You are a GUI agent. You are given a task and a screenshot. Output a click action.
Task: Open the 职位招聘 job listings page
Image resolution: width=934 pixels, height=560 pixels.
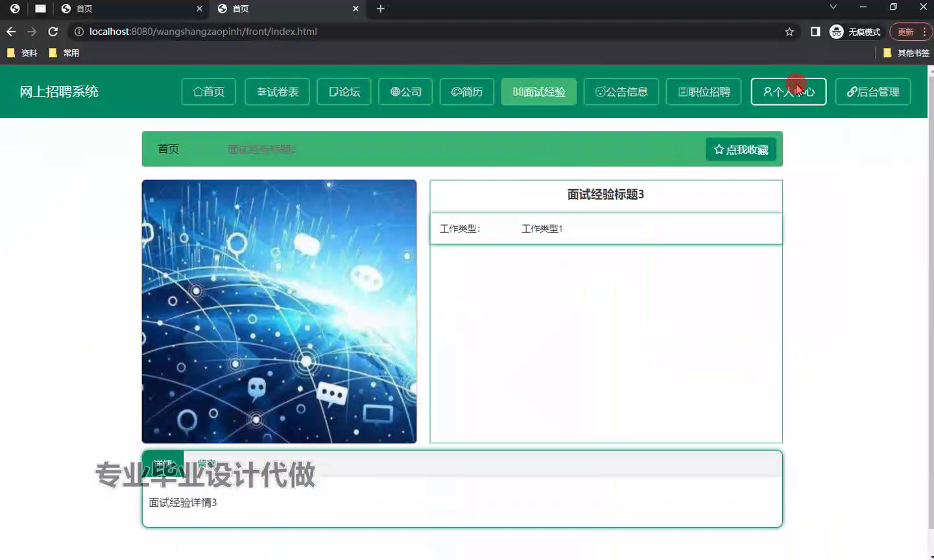coord(704,91)
